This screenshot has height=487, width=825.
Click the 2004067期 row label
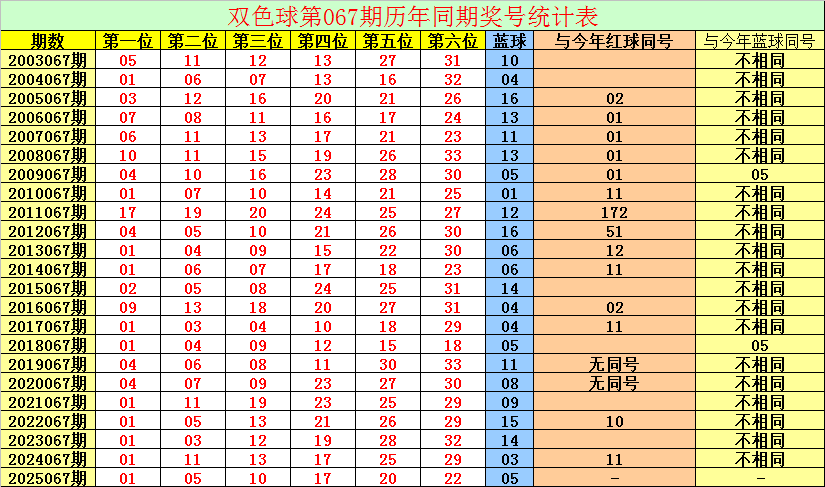click(x=47, y=79)
